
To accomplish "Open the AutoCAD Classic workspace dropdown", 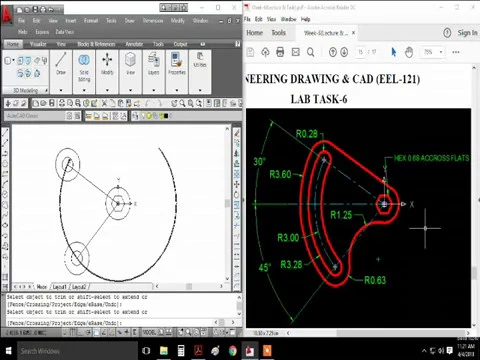I will coord(38,116).
